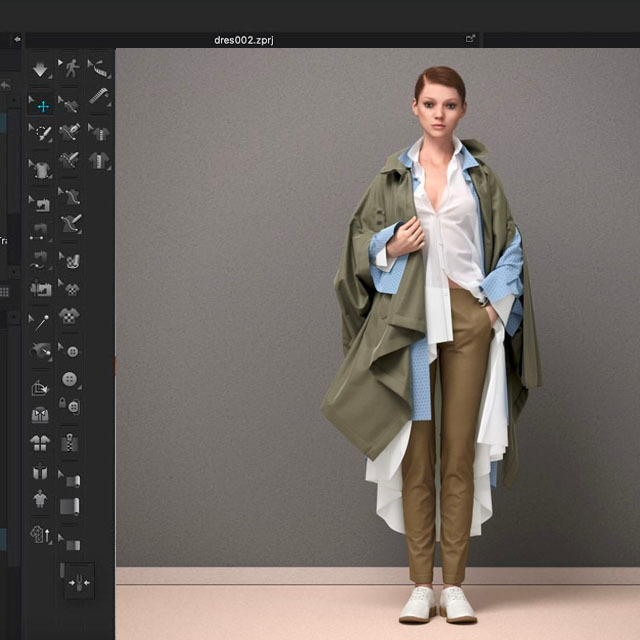Click the Simulate down-arrow icon
Image resolution: width=640 pixels, height=640 pixels.
[40, 70]
